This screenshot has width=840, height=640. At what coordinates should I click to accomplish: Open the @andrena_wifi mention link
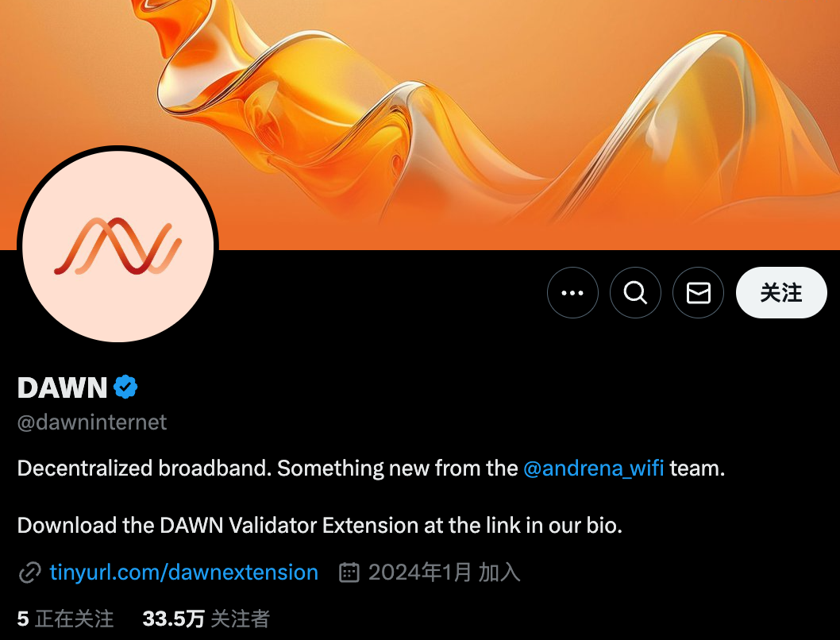click(x=594, y=468)
